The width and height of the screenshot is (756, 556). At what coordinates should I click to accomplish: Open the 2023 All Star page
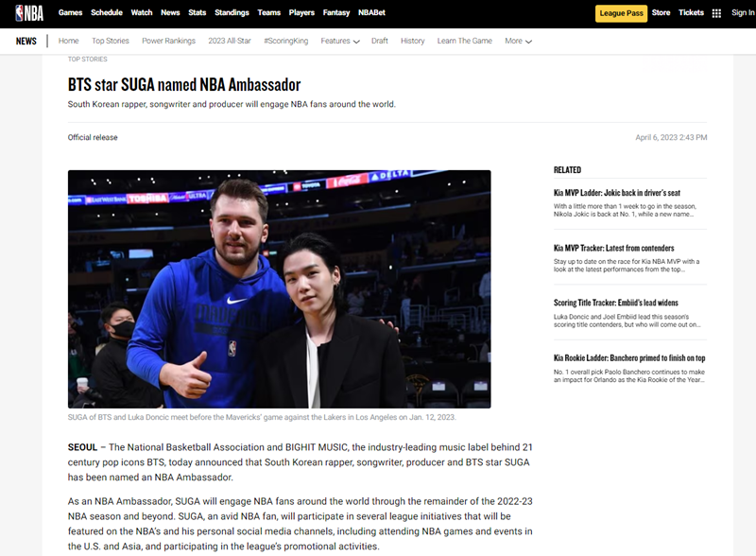[x=232, y=41]
